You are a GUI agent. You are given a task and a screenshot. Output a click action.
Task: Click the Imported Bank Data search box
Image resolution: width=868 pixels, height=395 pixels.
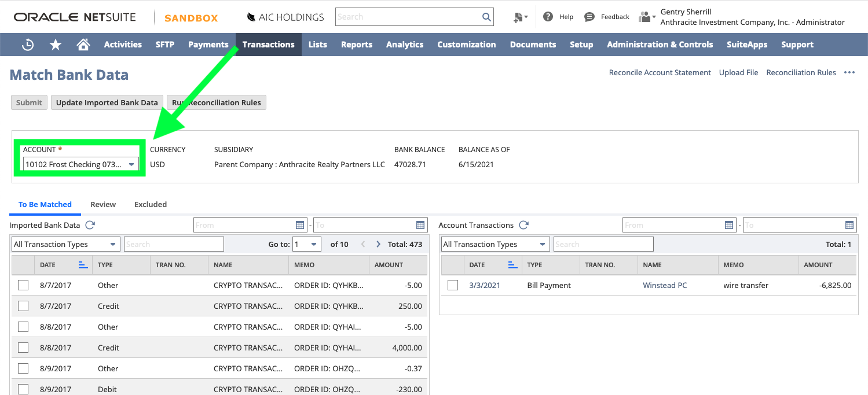[x=174, y=244]
